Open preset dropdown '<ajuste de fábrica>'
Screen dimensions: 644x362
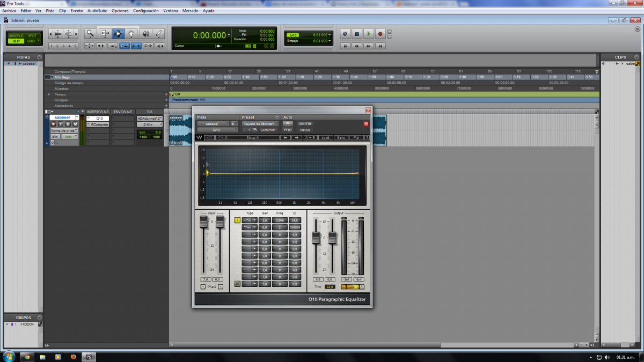(x=260, y=124)
